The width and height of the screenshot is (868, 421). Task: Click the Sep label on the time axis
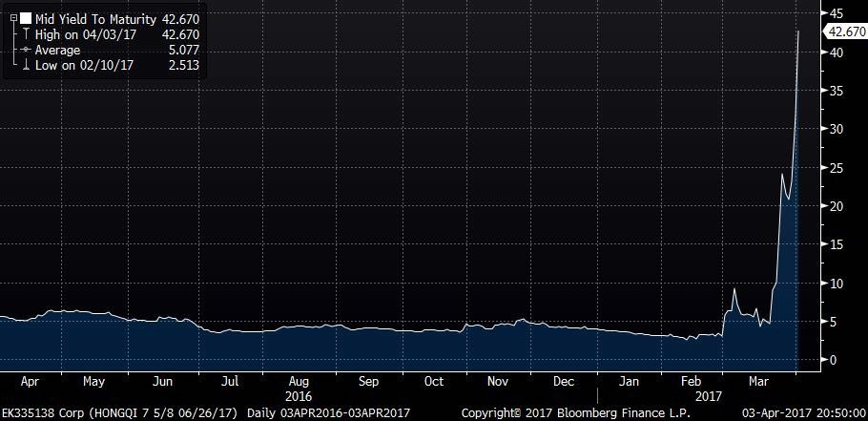point(368,382)
